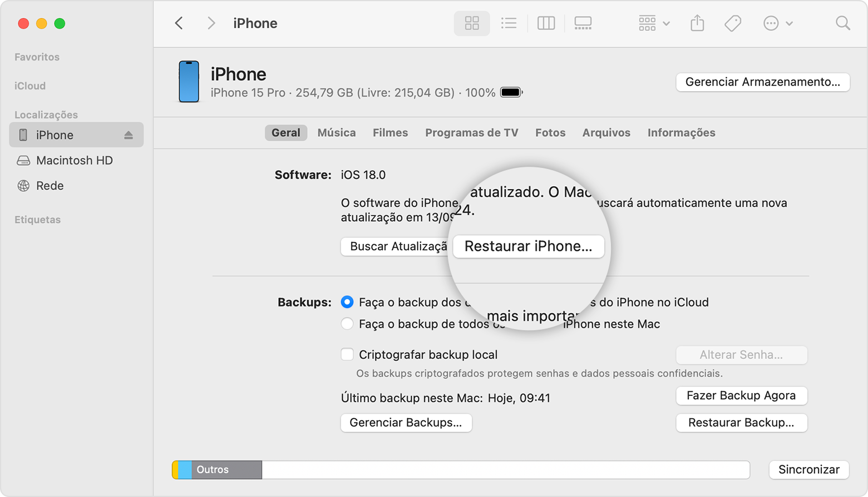Select iPhone in the sidebar

pos(76,135)
